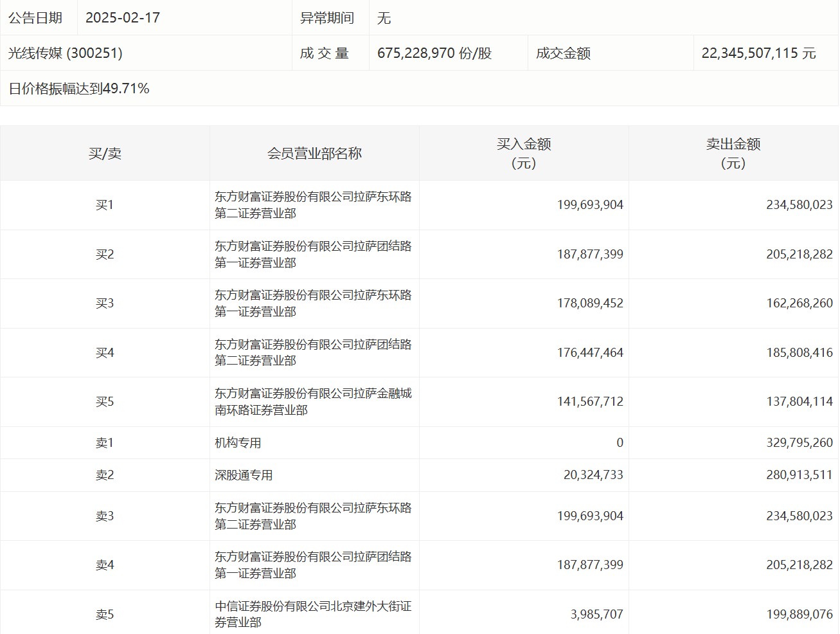Click sell amount 329,795,260 in row 卖1
Viewport: 840px width, 634px height.
pyautogui.click(x=799, y=443)
